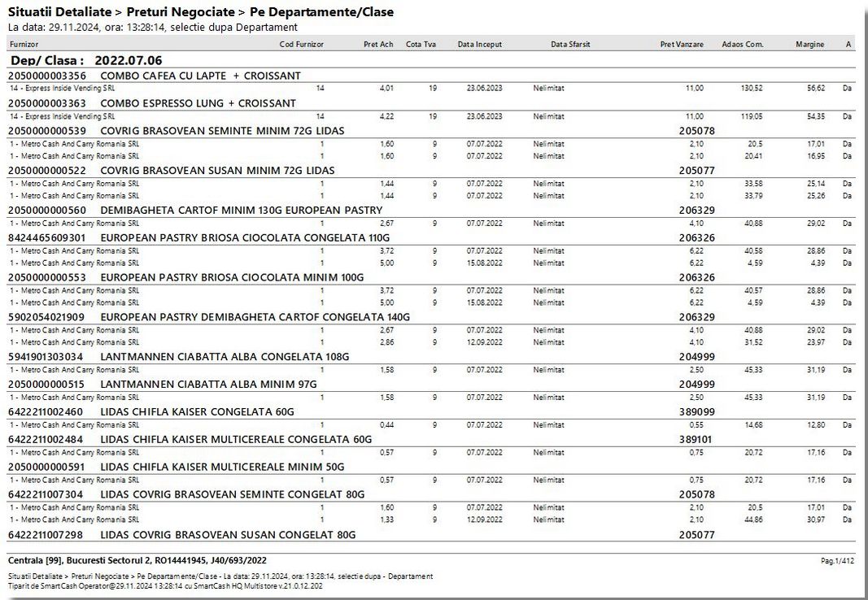Click the Cota Tva column header

(x=421, y=44)
